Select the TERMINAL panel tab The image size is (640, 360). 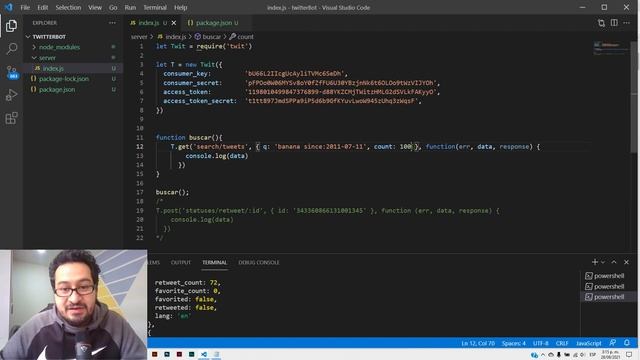pyautogui.click(x=215, y=262)
